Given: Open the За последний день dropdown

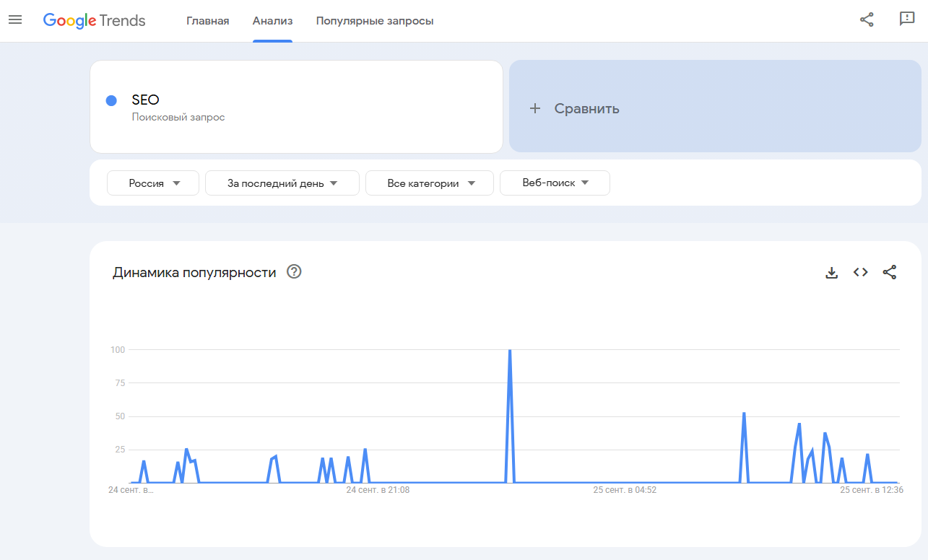Looking at the screenshot, I should coord(282,183).
